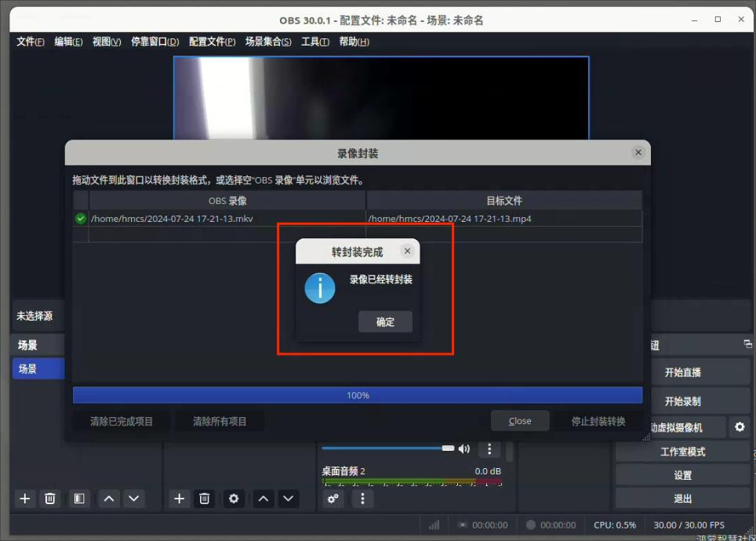Open virtual camera settings gear icon
This screenshot has height=541, width=756.
(740, 427)
